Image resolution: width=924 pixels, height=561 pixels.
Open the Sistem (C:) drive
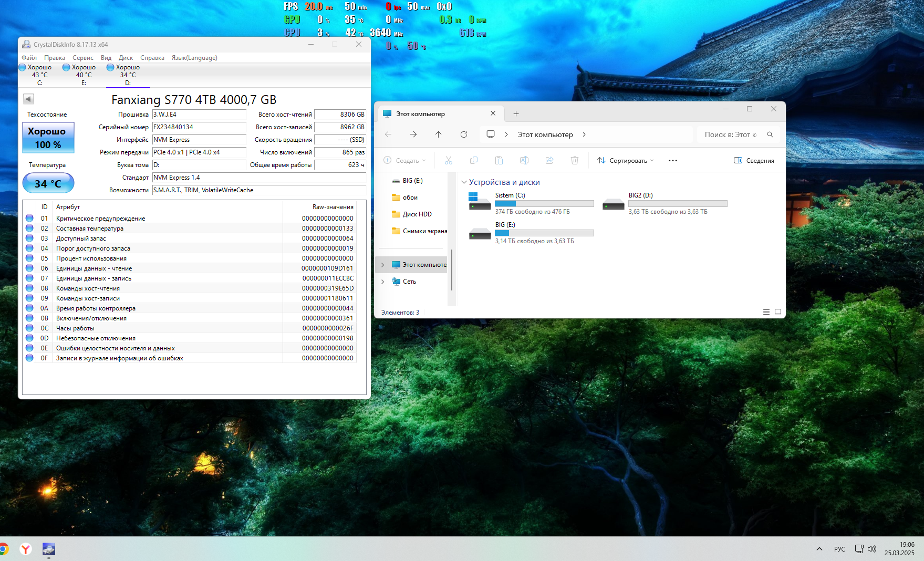click(x=531, y=203)
